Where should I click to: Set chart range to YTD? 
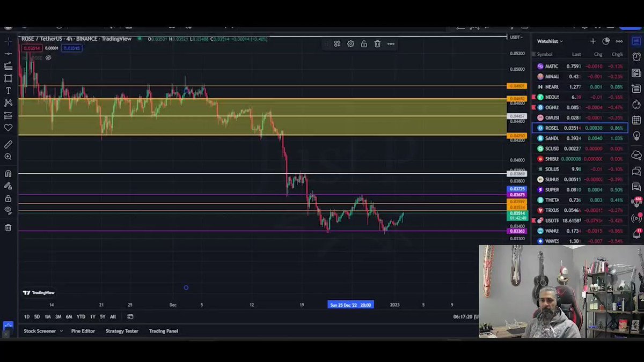point(80,317)
